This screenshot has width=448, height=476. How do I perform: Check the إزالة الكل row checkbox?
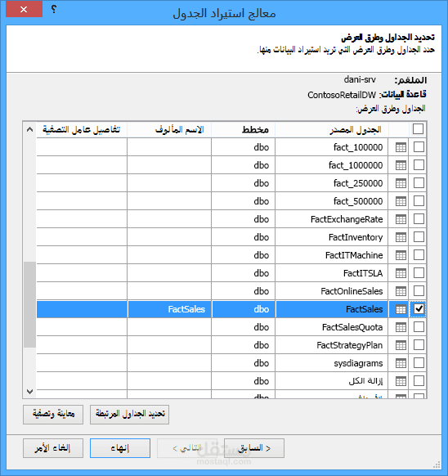click(x=419, y=380)
